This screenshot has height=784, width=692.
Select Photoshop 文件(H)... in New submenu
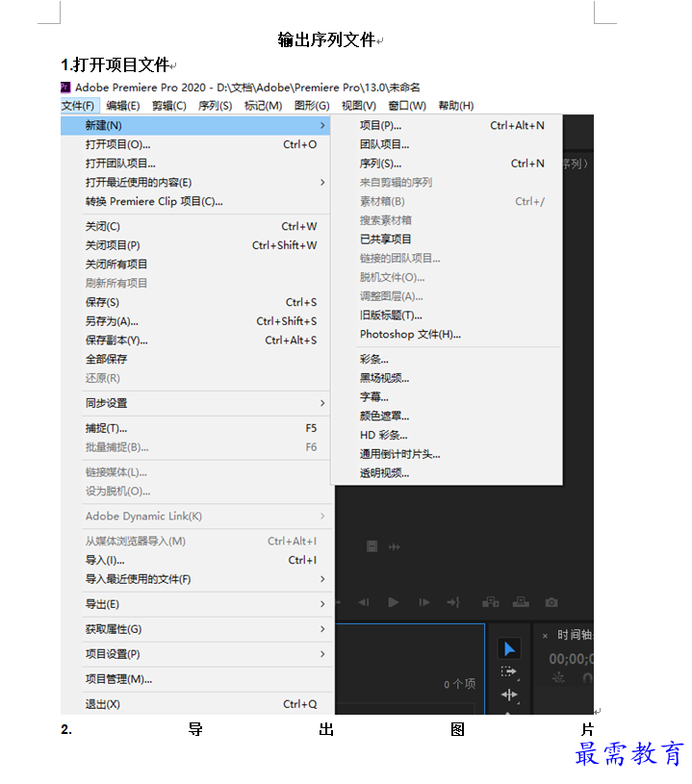tap(447, 335)
